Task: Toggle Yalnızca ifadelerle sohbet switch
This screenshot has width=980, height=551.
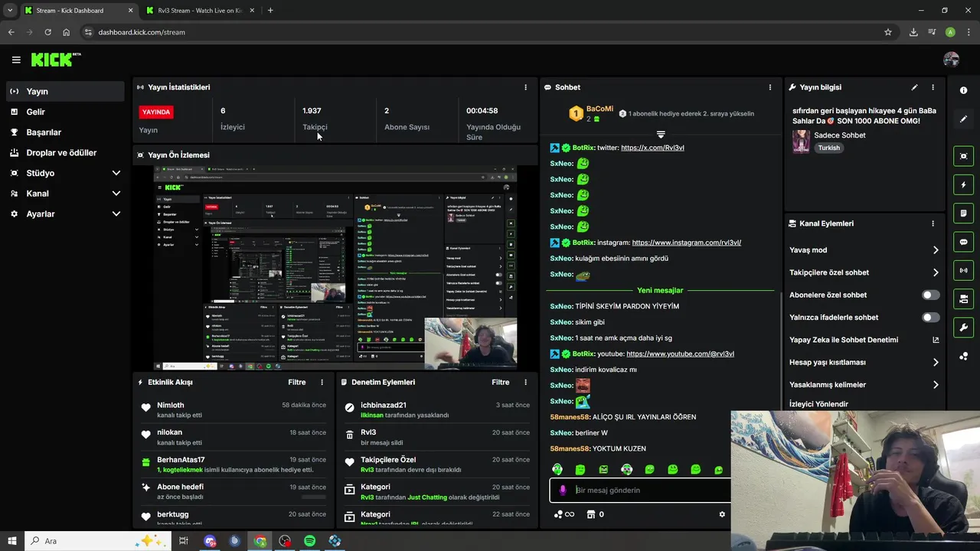Action: pos(930,317)
